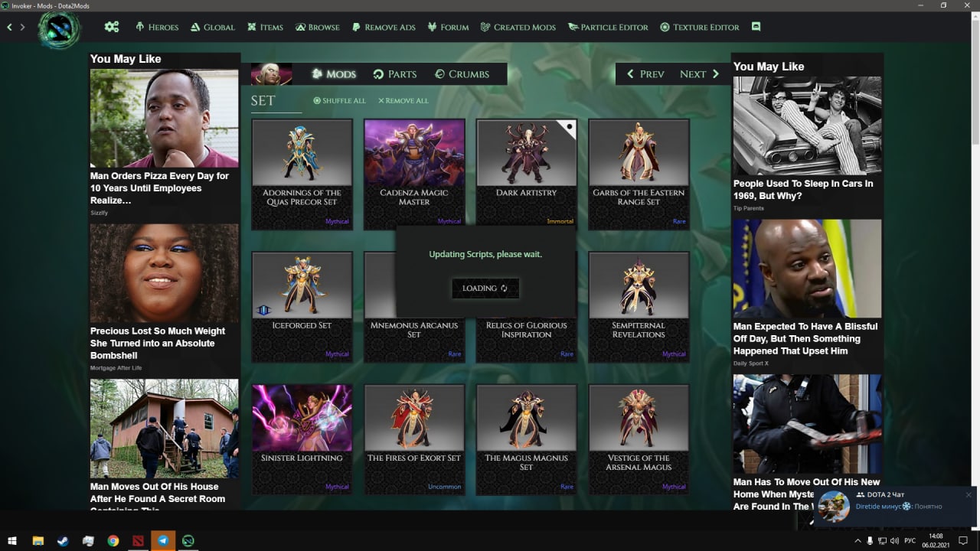Open the Forum
980x551 pixels.
point(448,27)
